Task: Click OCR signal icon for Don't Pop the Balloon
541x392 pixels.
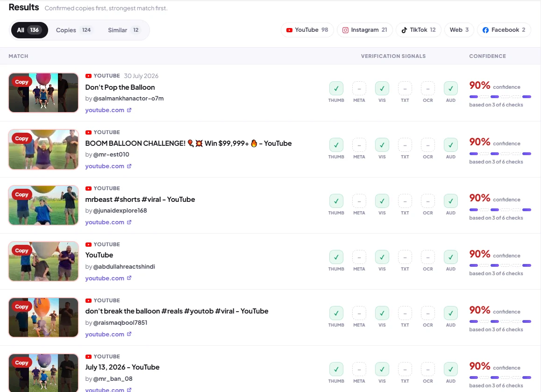Action: click(x=428, y=89)
